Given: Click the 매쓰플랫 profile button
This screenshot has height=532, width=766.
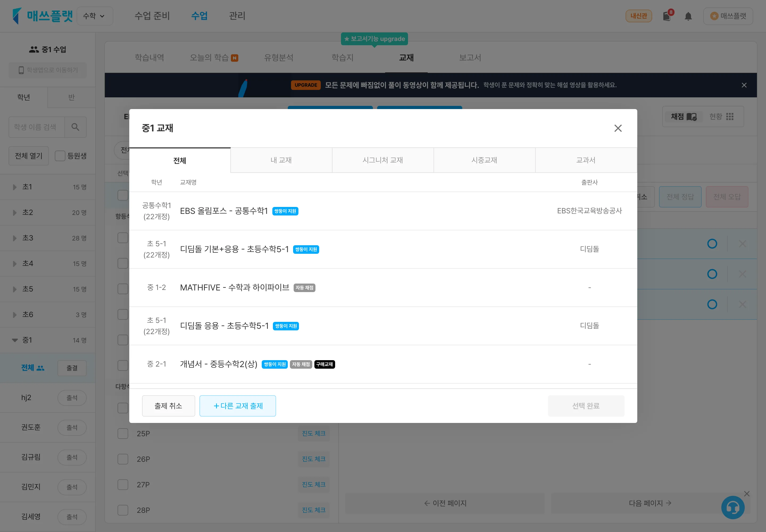Looking at the screenshot, I should click(728, 16).
